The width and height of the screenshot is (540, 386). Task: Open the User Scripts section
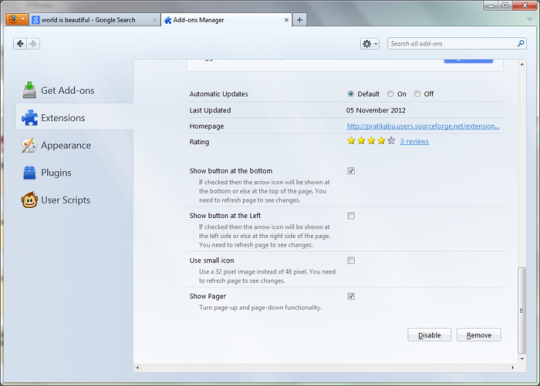pyautogui.click(x=74, y=200)
